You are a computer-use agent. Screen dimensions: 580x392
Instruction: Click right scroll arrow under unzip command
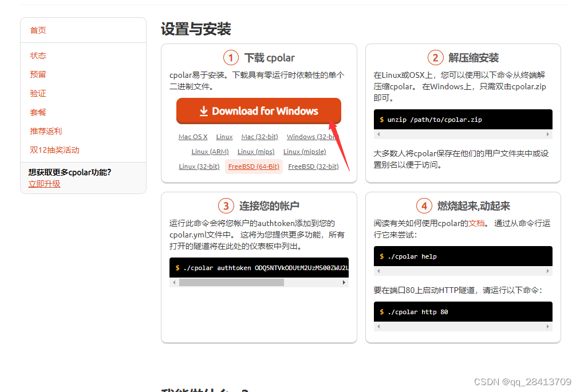tap(548, 134)
